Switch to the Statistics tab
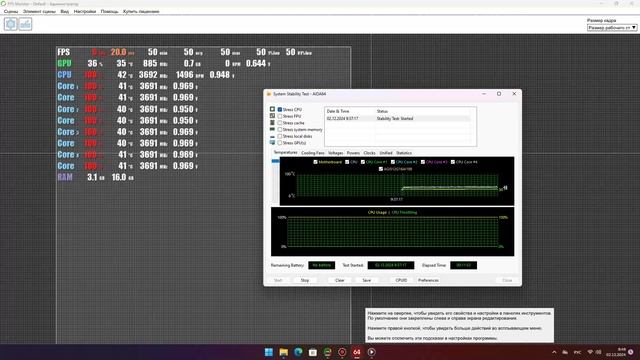Viewport: 640px width, 360px height. (404, 153)
